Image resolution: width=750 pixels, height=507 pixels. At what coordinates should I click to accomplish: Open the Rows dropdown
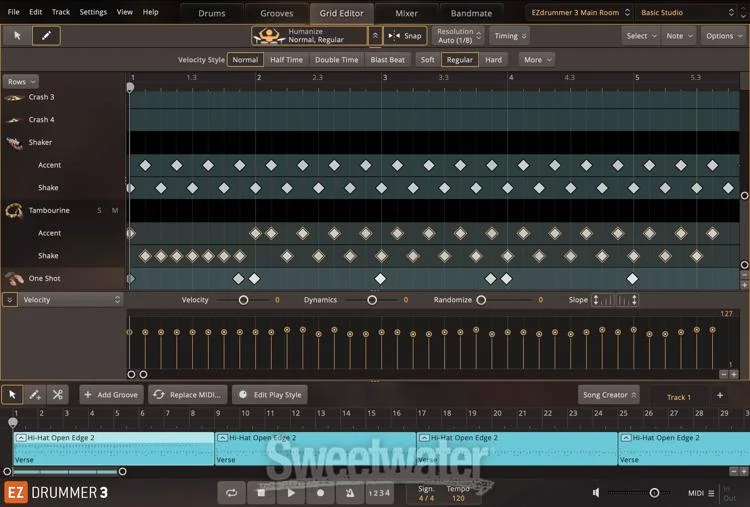tap(21, 82)
